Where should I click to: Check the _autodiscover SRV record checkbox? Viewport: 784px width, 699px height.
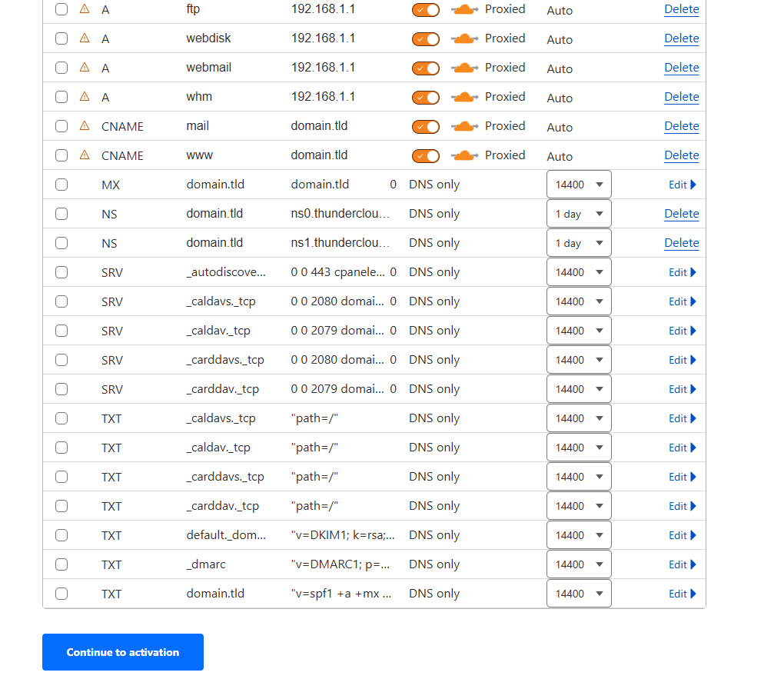coord(61,272)
